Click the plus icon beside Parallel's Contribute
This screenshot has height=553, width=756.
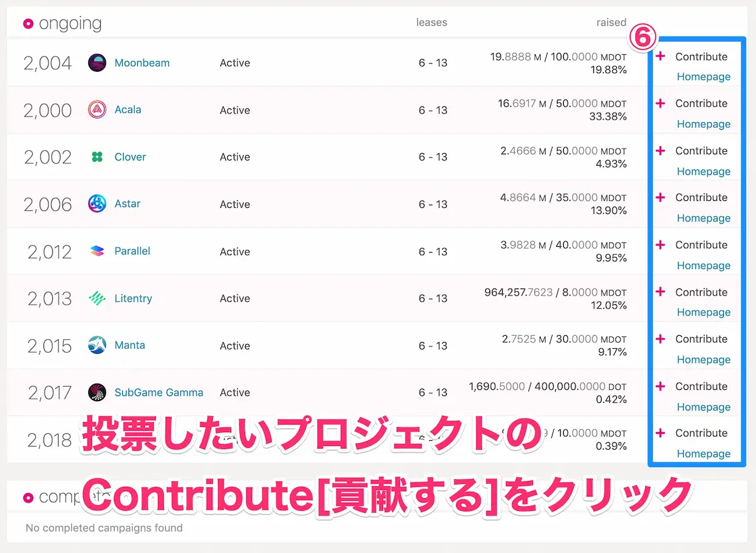tap(660, 244)
